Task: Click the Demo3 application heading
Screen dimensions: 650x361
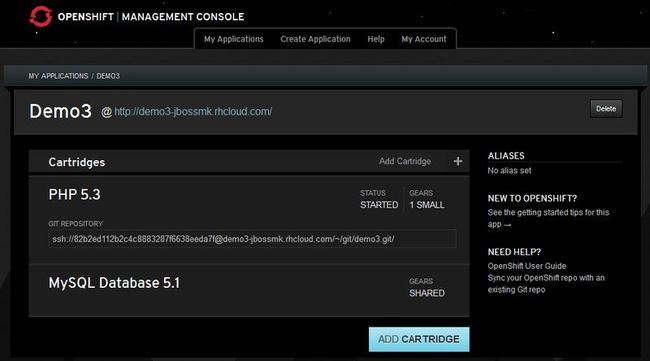Action: [61, 111]
